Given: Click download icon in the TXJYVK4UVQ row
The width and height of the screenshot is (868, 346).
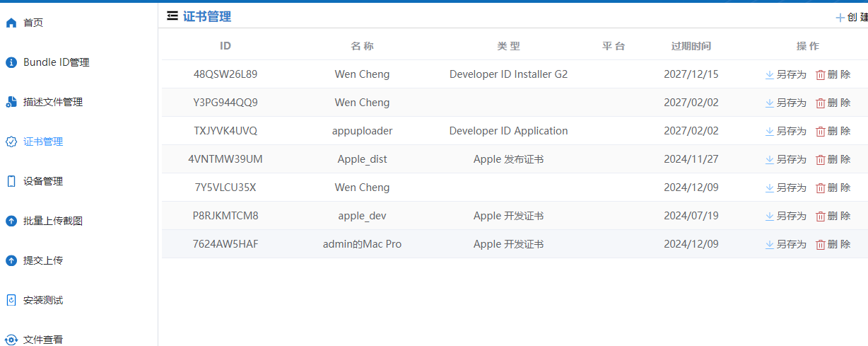Looking at the screenshot, I should click(x=770, y=131).
